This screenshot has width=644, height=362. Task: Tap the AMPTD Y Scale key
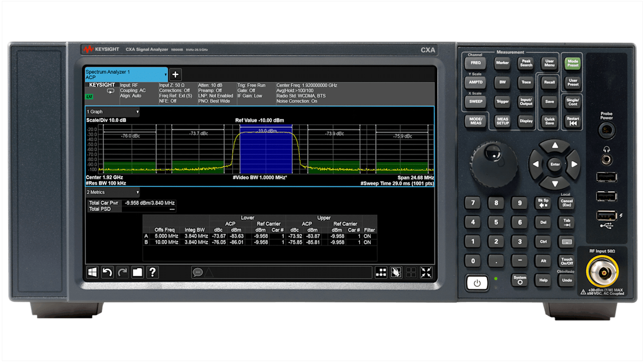click(x=475, y=82)
